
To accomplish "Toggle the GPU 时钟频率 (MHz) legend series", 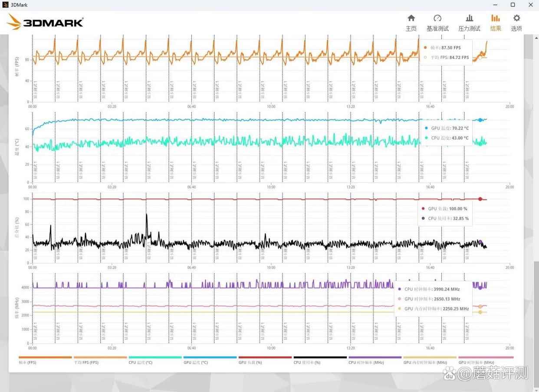I will pyautogui.click(x=486, y=360).
